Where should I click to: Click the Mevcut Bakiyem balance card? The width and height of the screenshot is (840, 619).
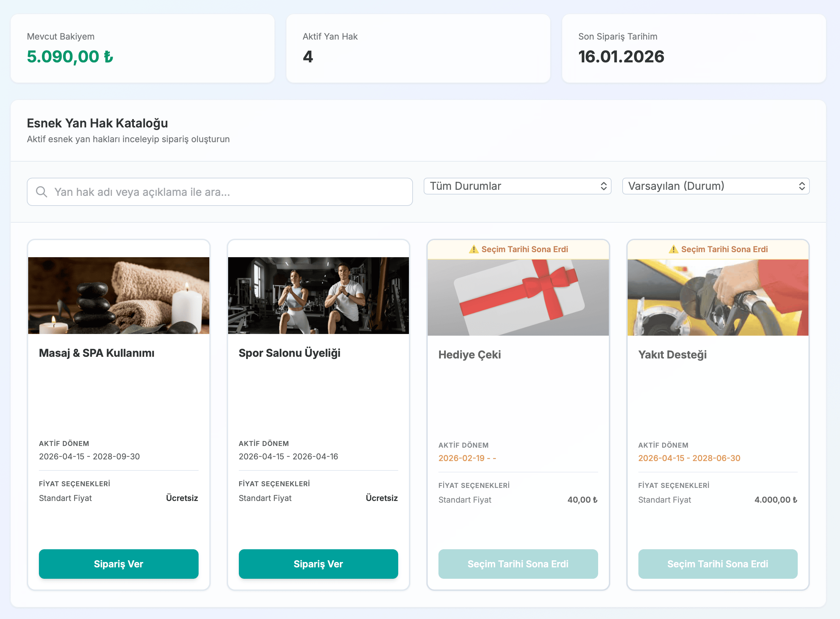tap(143, 49)
